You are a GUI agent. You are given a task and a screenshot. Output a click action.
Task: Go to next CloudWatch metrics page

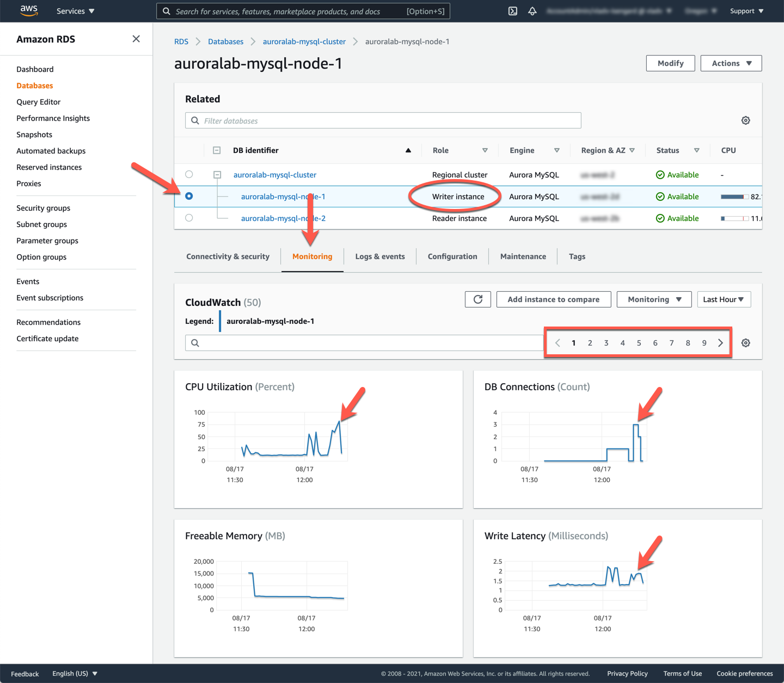pyautogui.click(x=720, y=343)
